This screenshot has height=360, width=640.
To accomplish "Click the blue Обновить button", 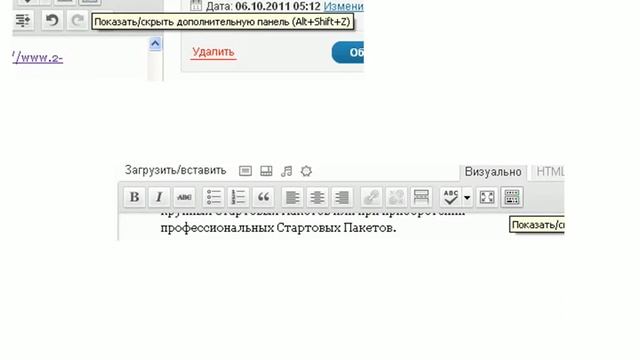I will [348, 53].
